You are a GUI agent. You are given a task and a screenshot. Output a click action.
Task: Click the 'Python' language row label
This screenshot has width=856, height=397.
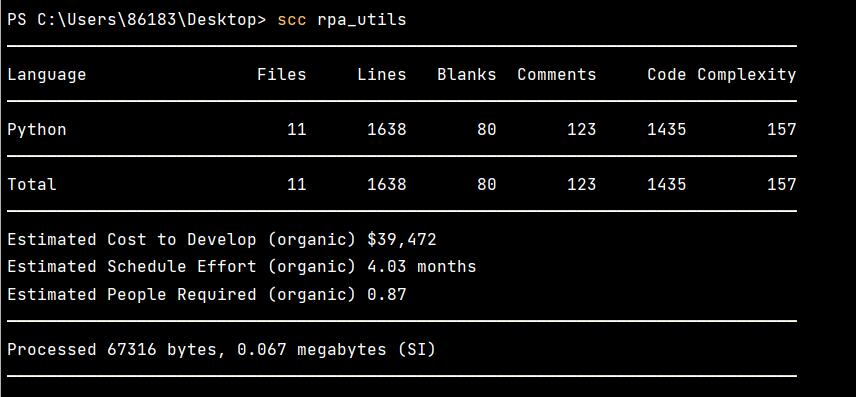click(37, 130)
